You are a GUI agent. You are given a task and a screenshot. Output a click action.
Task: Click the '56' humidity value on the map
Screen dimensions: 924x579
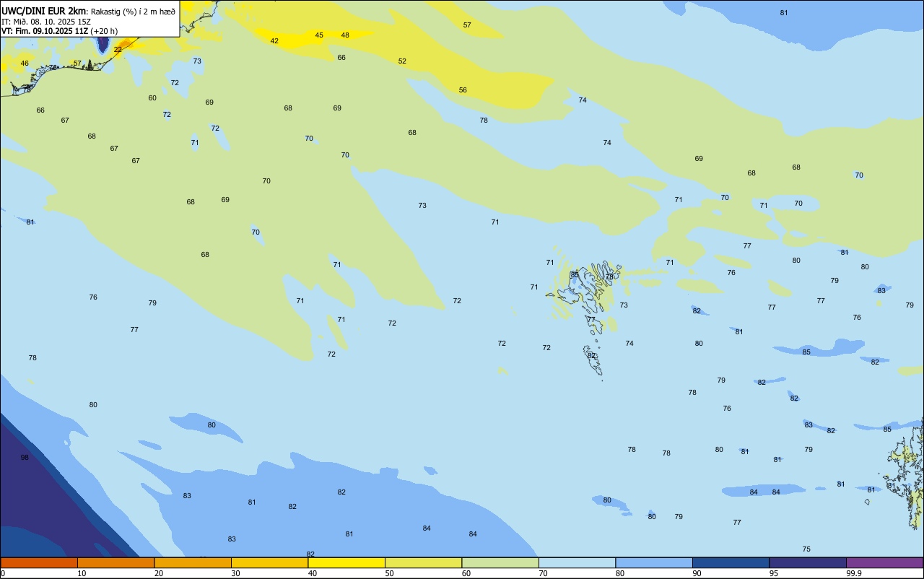pyautogui.click(x=463, y=90)
